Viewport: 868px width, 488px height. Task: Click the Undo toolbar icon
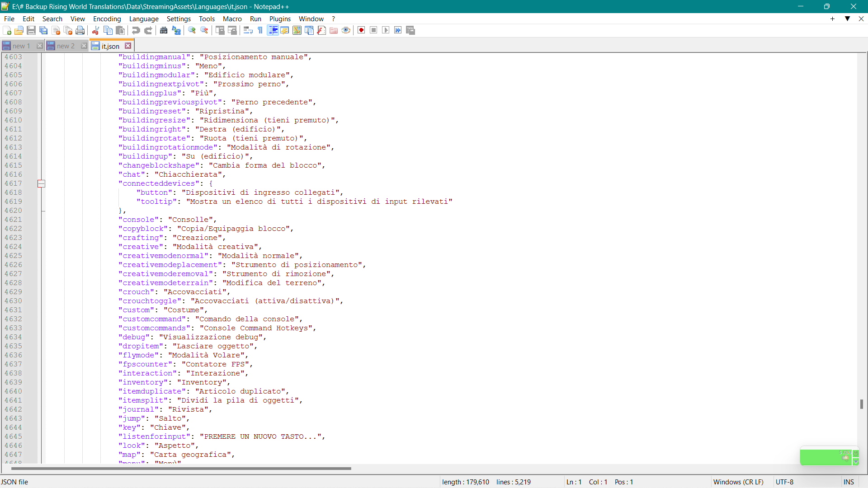pyautogui.click(x=136, y=30)
